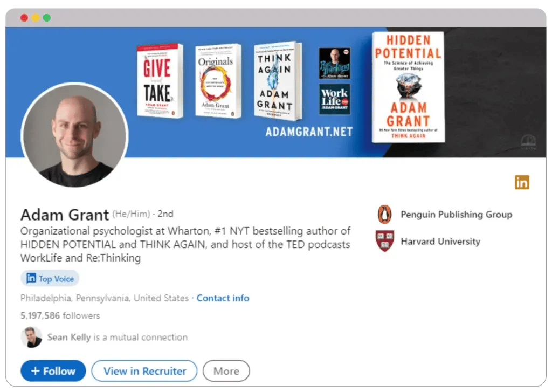Click the Give and Take book cover
Image resolution: width=552 pixels, height=392 pixels.
[160, 81]
